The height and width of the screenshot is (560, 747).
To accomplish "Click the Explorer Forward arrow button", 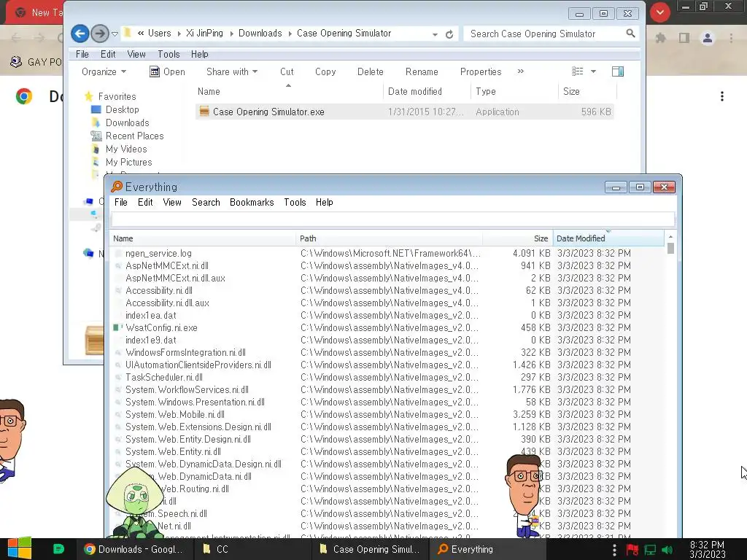I will point(99,34).
